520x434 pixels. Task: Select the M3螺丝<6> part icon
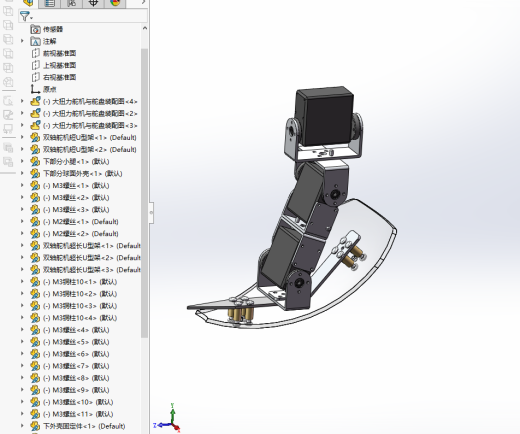coord(35,354)
